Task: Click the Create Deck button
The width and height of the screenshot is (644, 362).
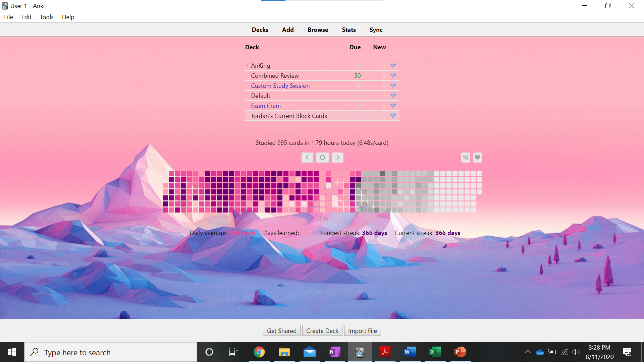Action: (x=322, y=331)
